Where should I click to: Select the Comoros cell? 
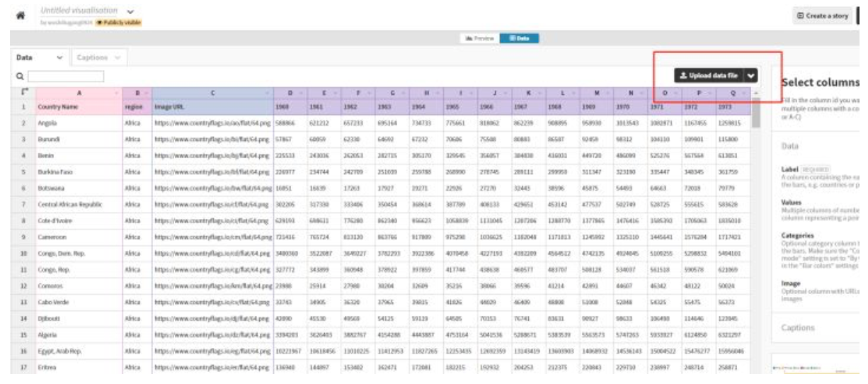pos(79,286)
